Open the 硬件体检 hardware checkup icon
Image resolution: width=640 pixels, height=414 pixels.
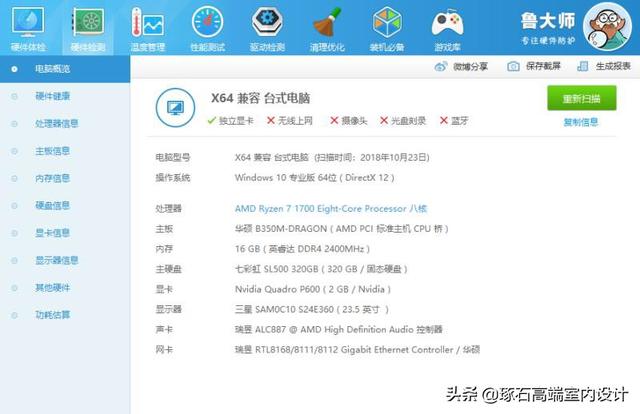(27, 27)
